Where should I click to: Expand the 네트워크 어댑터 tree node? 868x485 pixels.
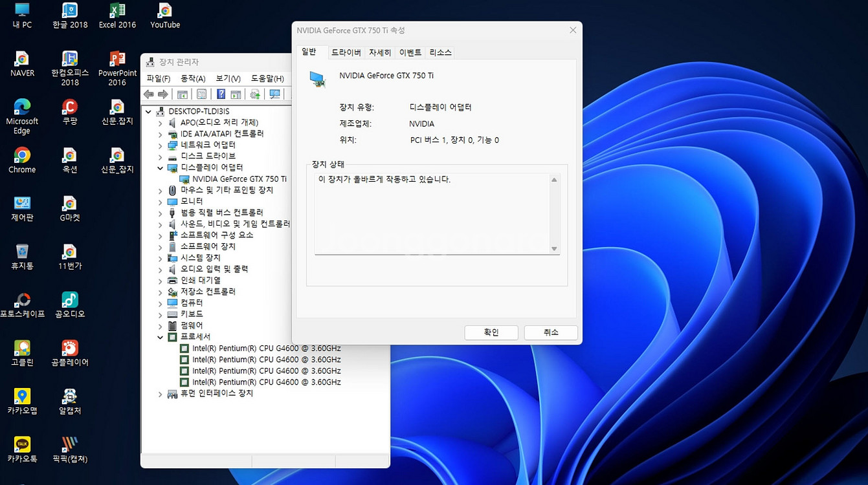pos(159,145)
